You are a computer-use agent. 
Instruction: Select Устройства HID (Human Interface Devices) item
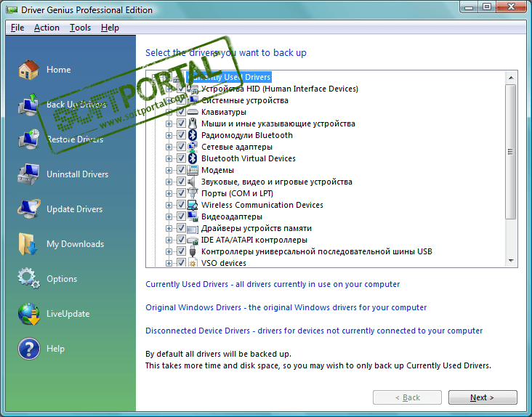pyautogui.click(x=280, y=89)
